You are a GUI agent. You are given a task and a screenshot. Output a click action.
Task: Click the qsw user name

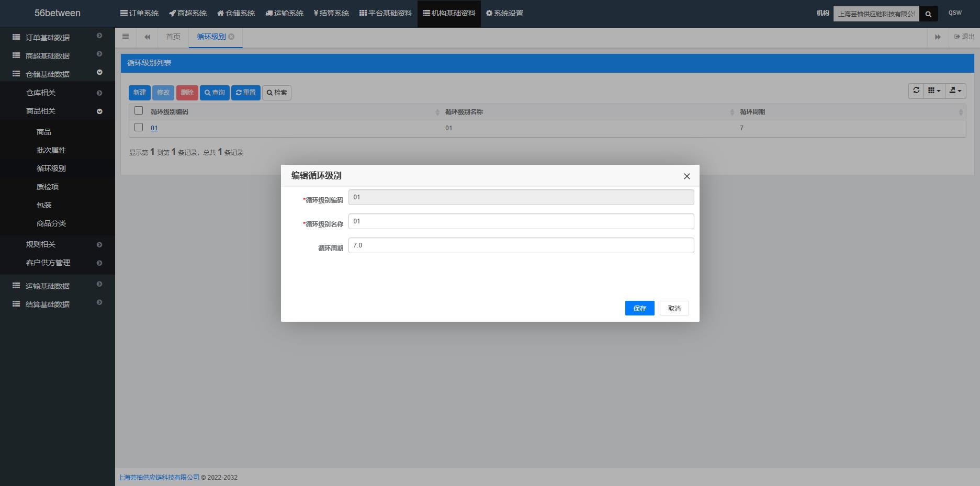pos(955,13)
